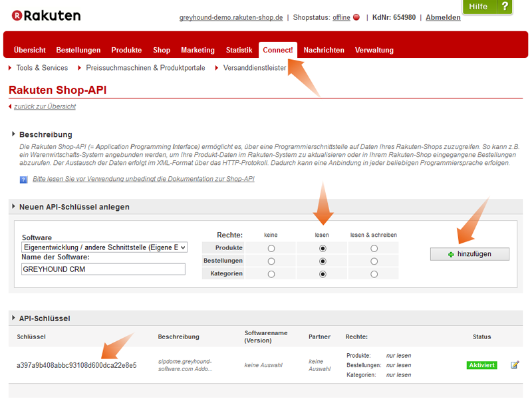This screenshot has width=532, height=409.
Task: Click the green Aktiviert status badge
Action: [x=481, y=365]
